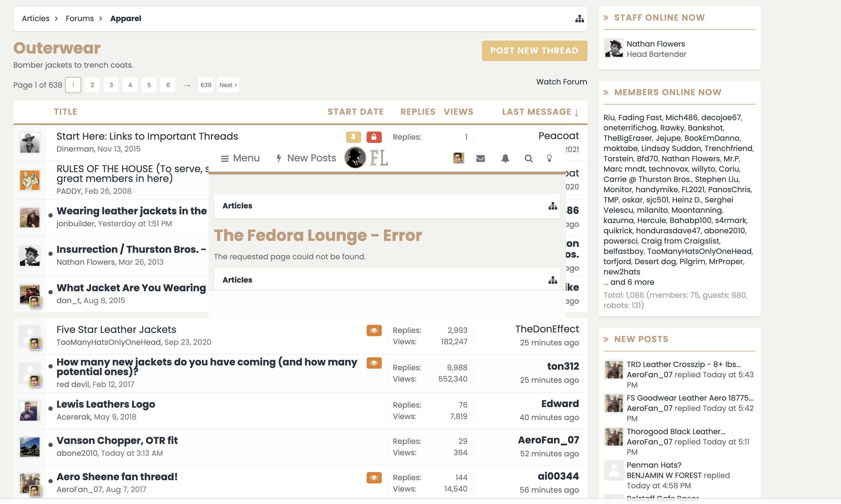Click PADDY's avatar thumbnail
841x504 pixels.
(x=30, y=180)
